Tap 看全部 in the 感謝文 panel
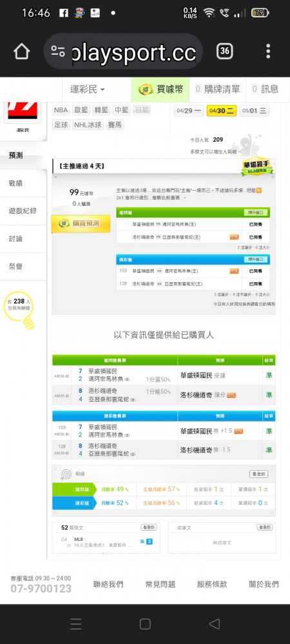The height and width of the screenshot is (644, 290). click(x=264, y=527)
